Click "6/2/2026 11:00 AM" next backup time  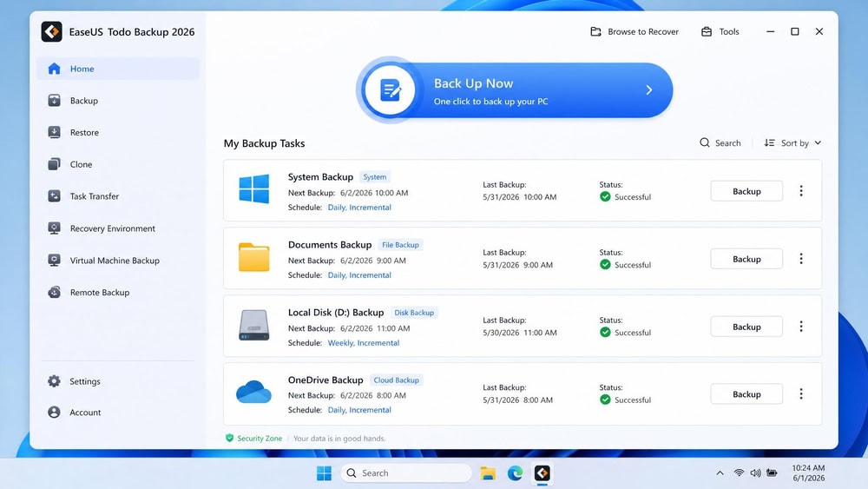pos(375,328)
